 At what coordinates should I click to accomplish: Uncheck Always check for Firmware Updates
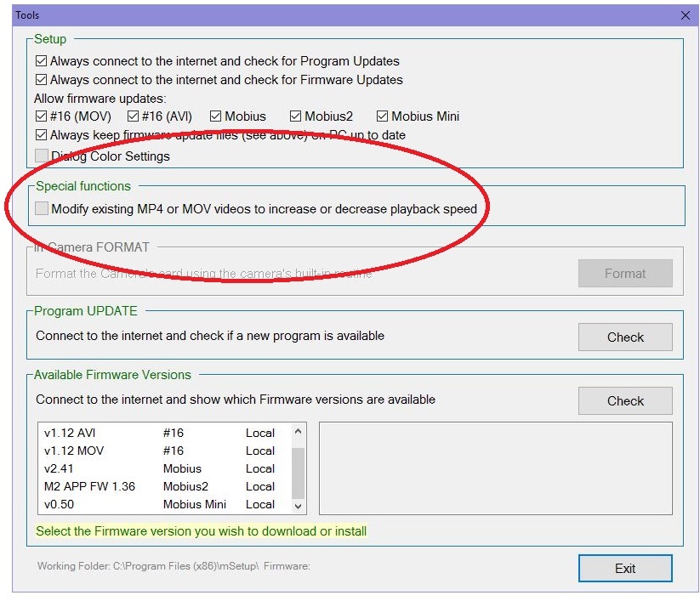point(42,80)
